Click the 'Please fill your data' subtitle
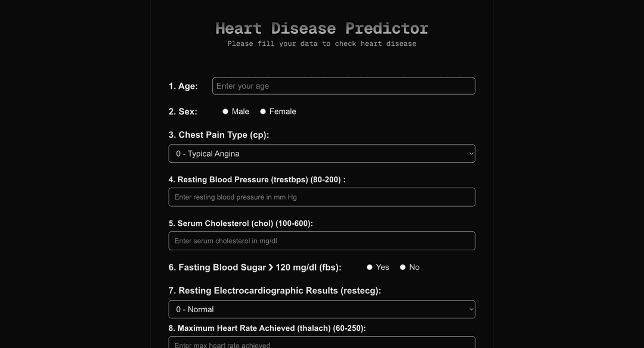 (x=321, y=43)
